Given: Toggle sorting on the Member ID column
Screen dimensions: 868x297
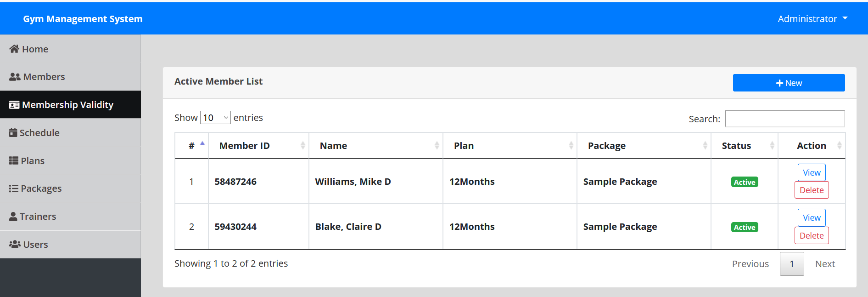Looking at the screenshot, I should [303, 145].
